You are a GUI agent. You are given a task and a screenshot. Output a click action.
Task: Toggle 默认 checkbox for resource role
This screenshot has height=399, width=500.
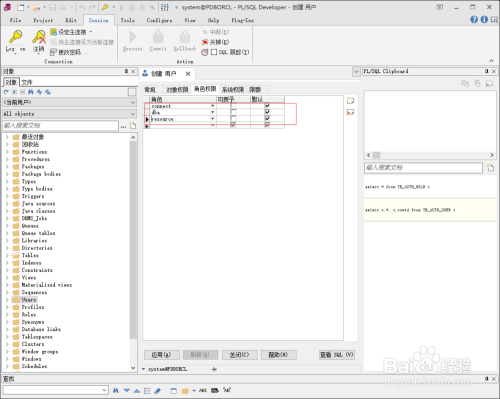coord(267,119)
